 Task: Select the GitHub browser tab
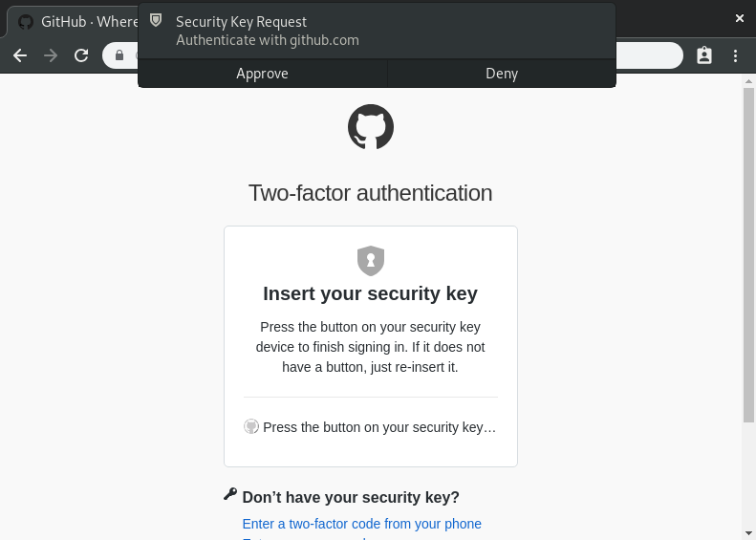point(76,21)
